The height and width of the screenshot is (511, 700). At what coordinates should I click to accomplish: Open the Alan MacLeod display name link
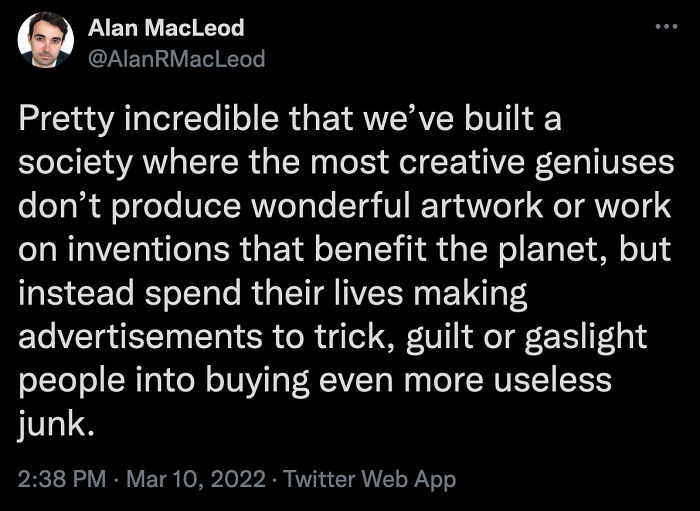pos(166,29)
